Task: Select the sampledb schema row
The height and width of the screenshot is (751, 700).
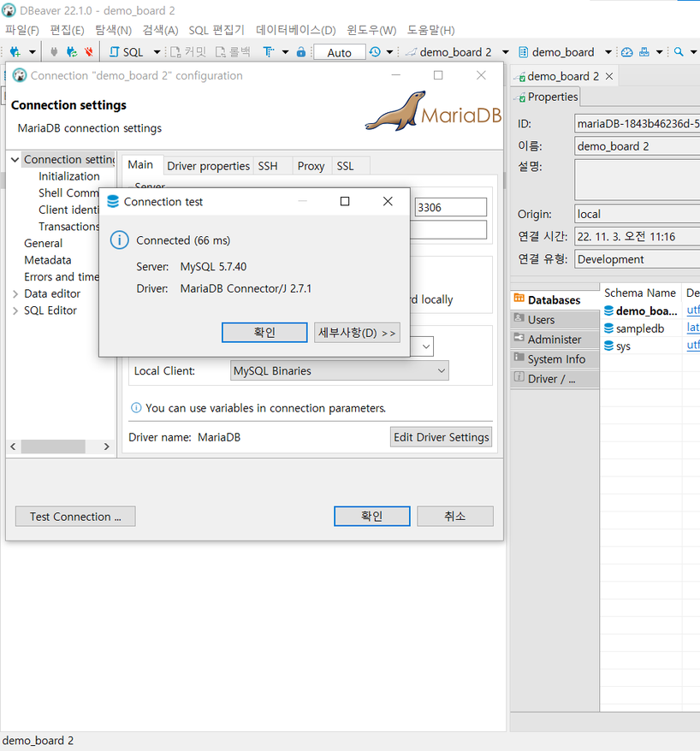Action: click(650, 328)
